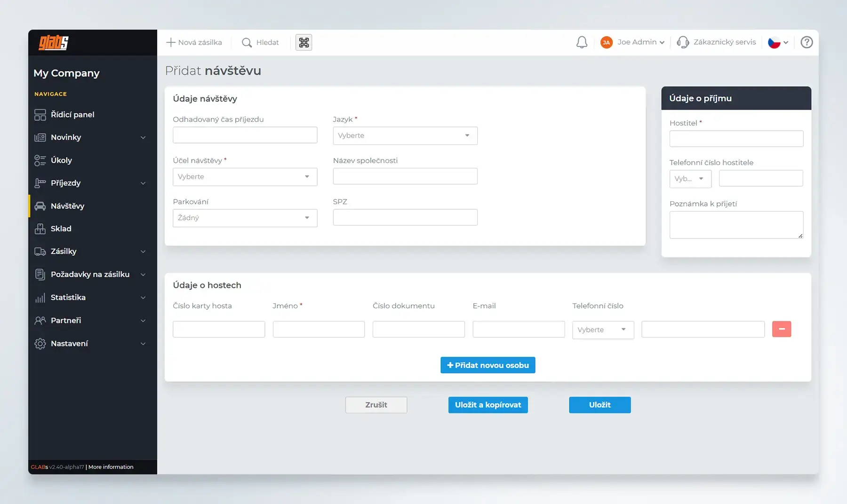The image size is (847, 504).
Task: Open the Parkování dropdown
Action: [x=245, y=218]
